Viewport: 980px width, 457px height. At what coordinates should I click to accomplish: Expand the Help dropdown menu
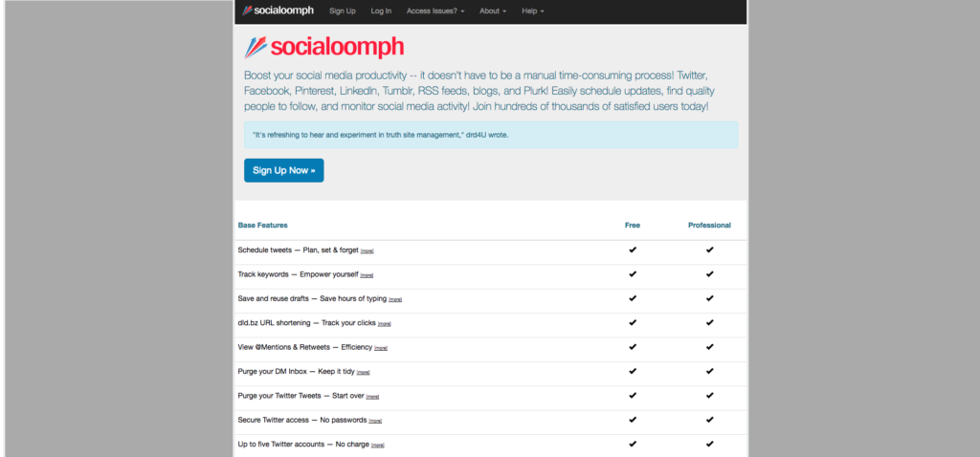point(533,11)
